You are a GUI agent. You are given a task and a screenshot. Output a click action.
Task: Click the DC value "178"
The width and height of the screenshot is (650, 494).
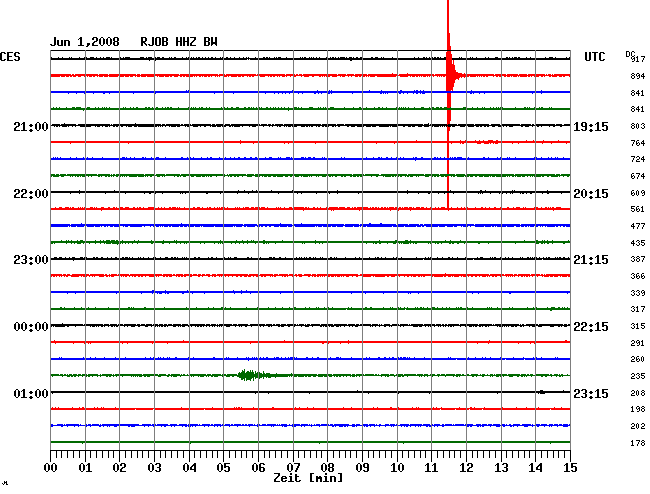click(638, 443)
